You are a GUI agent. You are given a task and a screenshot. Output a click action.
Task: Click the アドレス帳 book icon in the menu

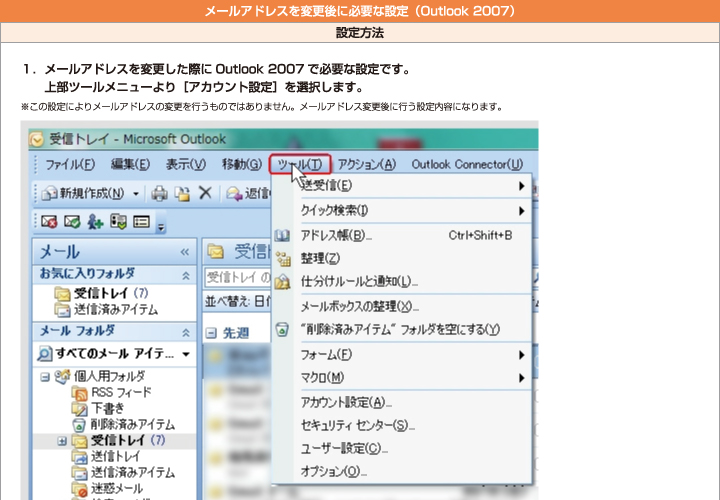(282, 236)
